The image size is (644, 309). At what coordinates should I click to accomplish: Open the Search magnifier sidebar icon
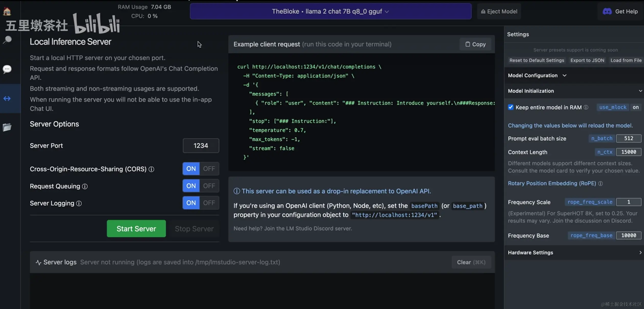(7, 40)
